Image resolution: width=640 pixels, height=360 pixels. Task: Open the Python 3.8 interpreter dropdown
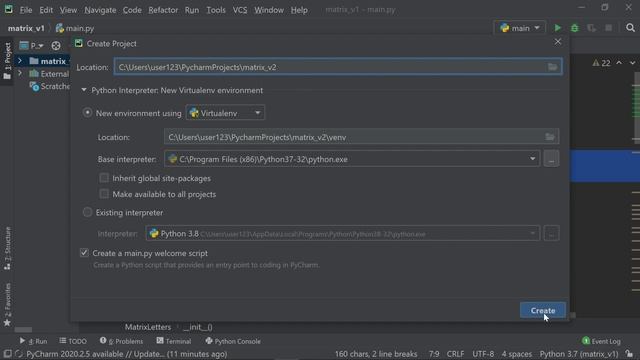coord(342,234)
